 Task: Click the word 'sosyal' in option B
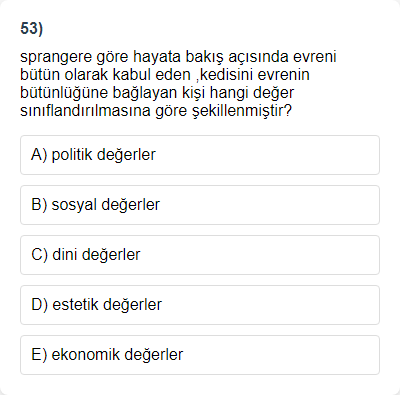click(74, 205)
